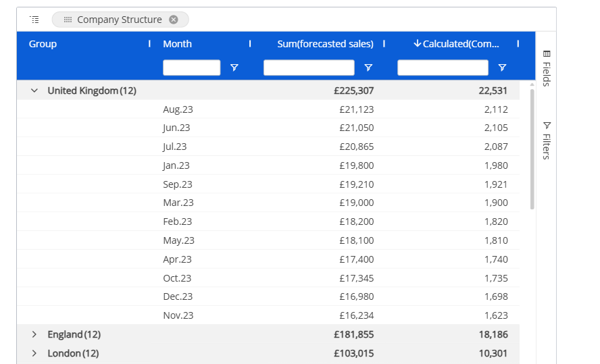Image resolution: width=600 pixels, height=364 pixels.
Task: Click the Month column filter icon
Action: pos(234,68)
